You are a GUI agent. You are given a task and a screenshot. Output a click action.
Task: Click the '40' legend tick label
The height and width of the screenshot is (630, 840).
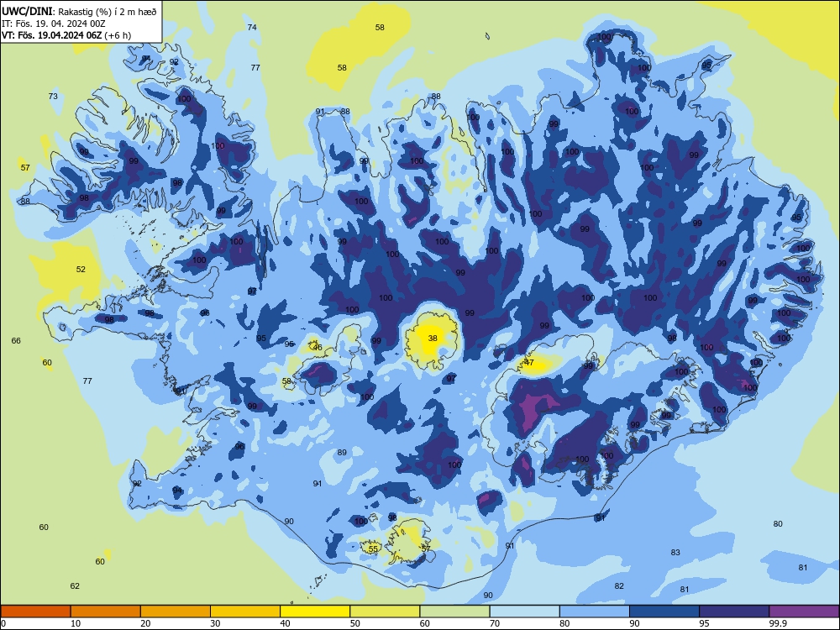point(285,623)
